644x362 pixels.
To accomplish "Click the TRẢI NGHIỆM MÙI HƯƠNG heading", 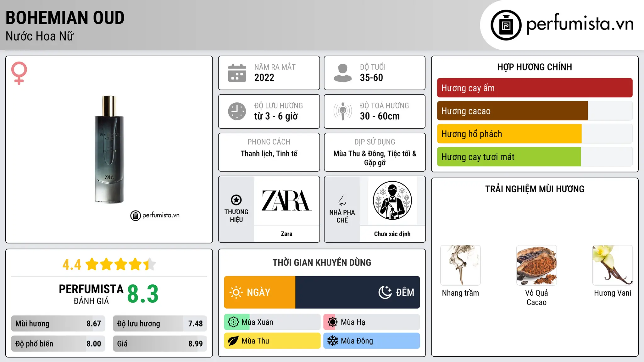I will 535,189.
